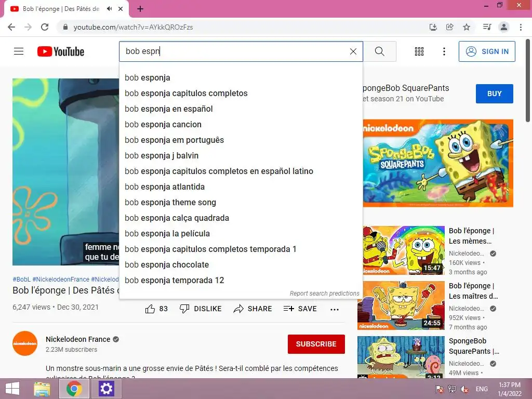Open a new browser tab

click(x=140, y=9)
